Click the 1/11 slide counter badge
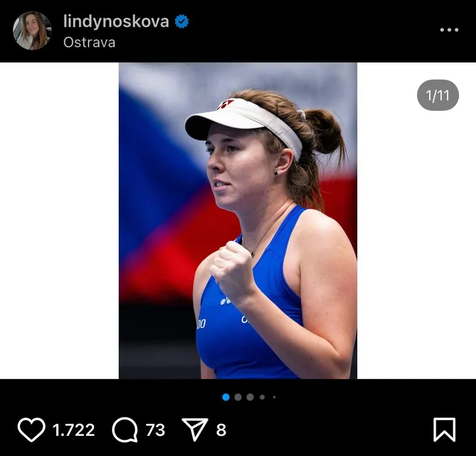This screenshot has height=456, width=476. [x=438, y=95]
